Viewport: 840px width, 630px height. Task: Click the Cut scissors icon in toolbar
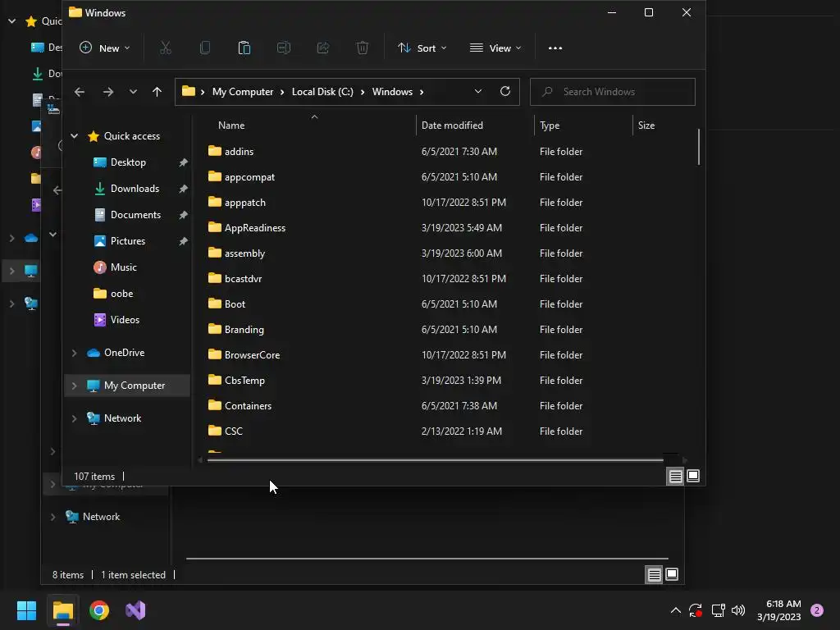166,48
